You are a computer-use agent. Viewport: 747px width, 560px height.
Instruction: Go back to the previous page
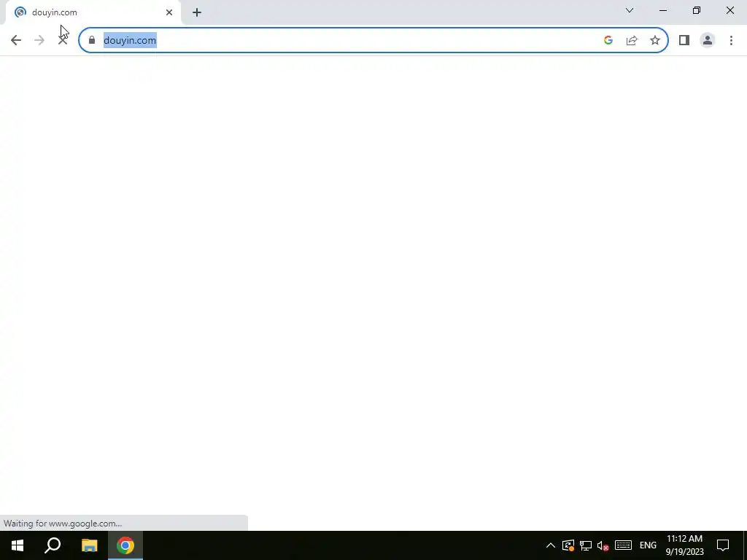click(16, 41)
